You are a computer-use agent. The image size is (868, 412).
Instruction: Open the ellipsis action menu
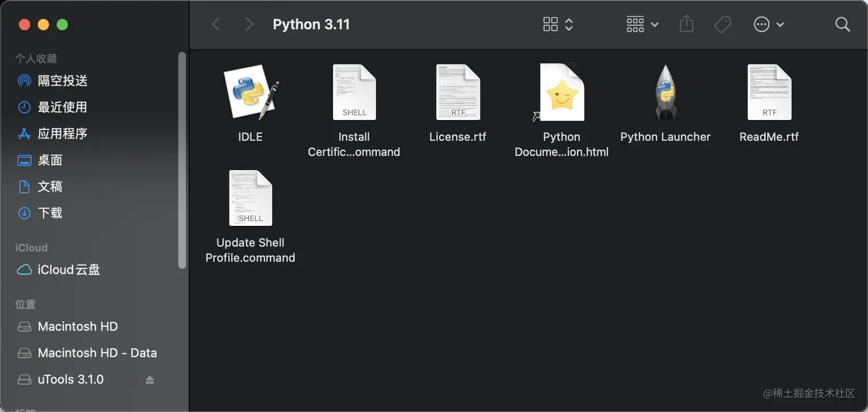tap(769, 24)
